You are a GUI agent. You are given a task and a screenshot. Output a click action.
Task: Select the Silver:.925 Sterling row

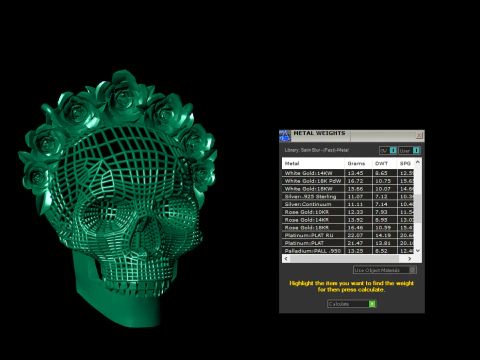coord(348,196)
